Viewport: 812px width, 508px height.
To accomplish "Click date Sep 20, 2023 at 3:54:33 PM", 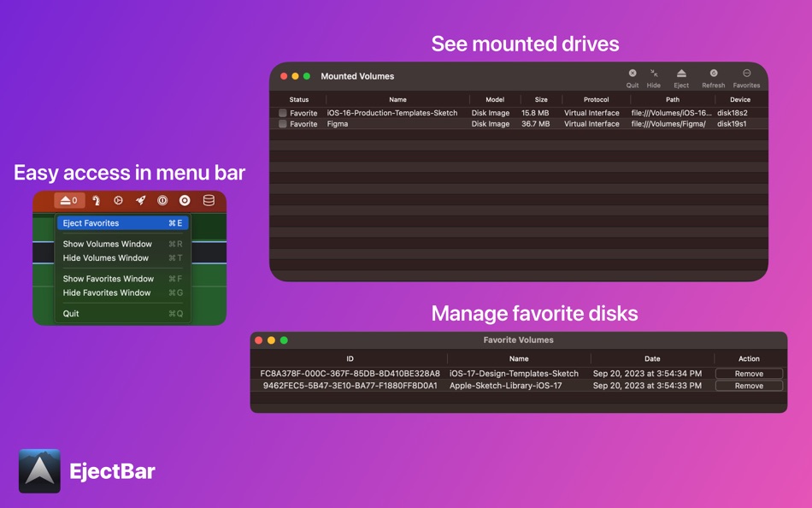I will pos(647,386).
